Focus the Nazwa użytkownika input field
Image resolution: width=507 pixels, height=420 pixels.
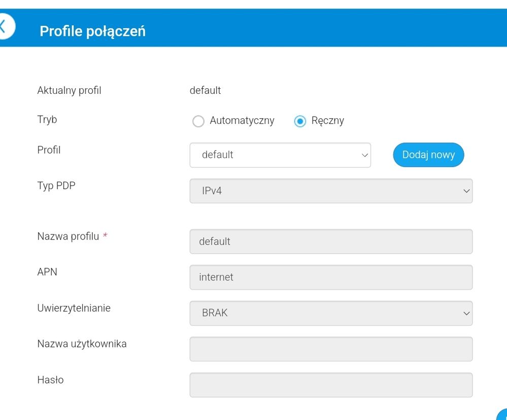pos(331,349)
